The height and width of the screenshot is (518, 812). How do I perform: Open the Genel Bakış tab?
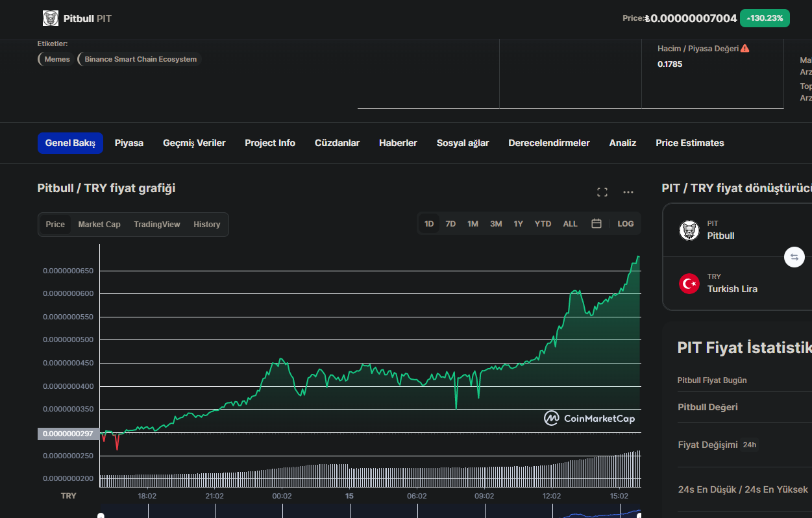tap(70, 143)
